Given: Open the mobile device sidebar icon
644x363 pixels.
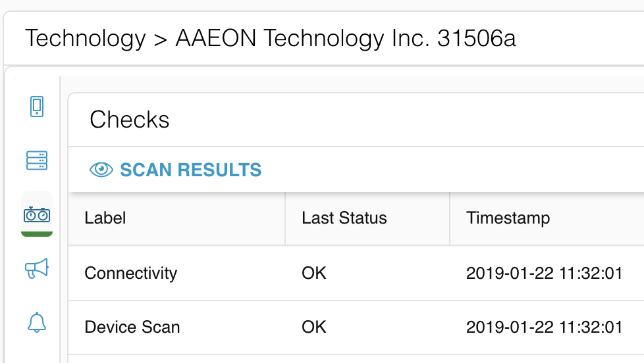Looking at the screenshot, I should 37,107.
